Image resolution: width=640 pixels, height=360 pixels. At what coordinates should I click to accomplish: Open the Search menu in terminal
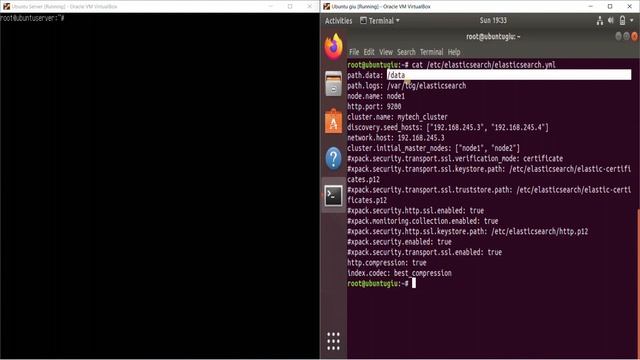click(x=406, y=52)
